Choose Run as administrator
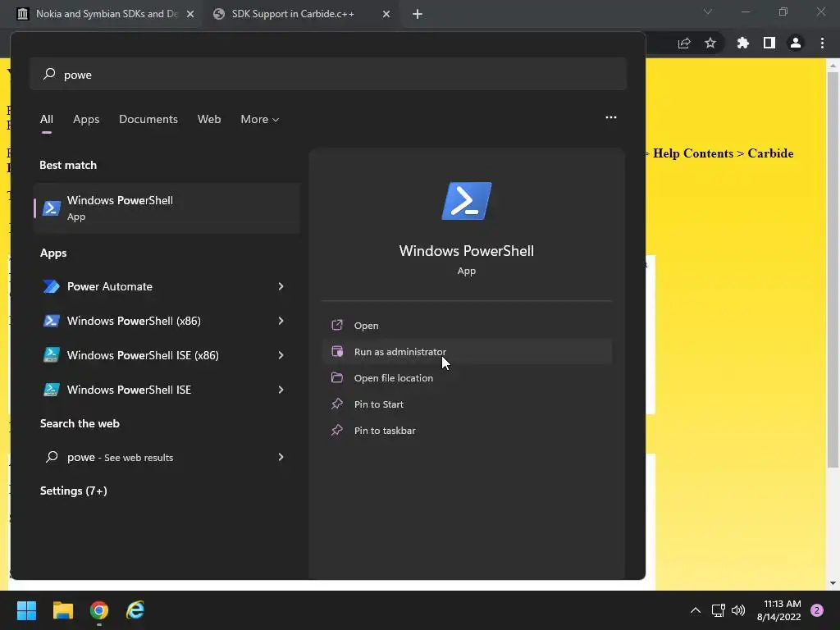 466,351
